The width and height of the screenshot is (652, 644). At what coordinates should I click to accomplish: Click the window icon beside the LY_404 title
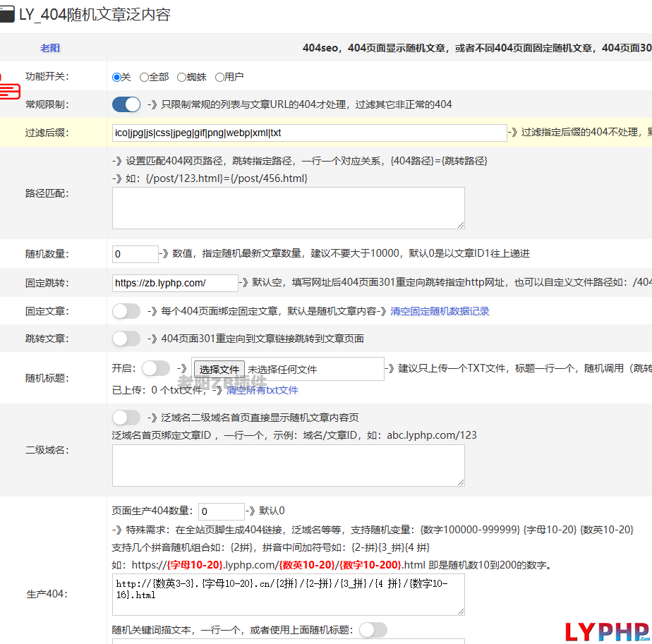point(7,15)
